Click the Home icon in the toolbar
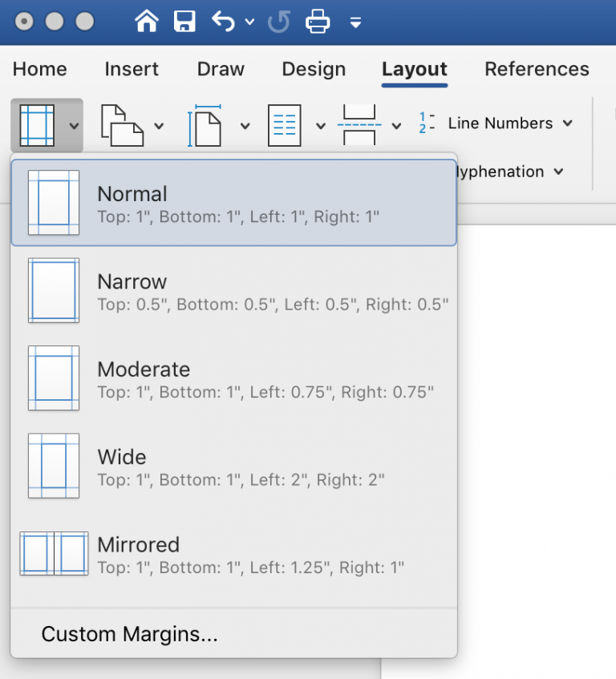Image resolution: width=616 pixels, height=679 pixels. point(147,22)
